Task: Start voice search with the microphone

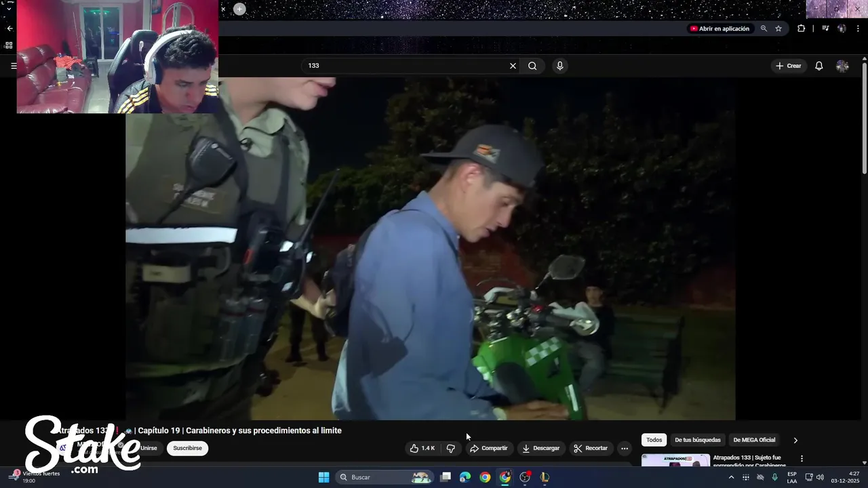Action: pos(559,66)
